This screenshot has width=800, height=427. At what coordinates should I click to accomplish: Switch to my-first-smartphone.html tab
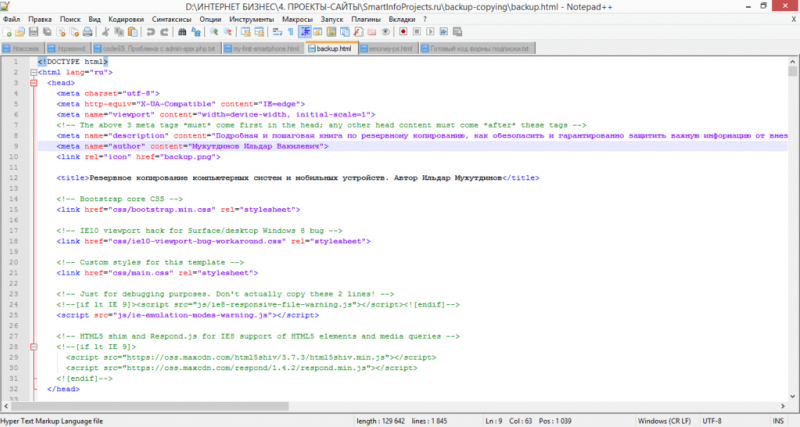click(x=263, y=48)
